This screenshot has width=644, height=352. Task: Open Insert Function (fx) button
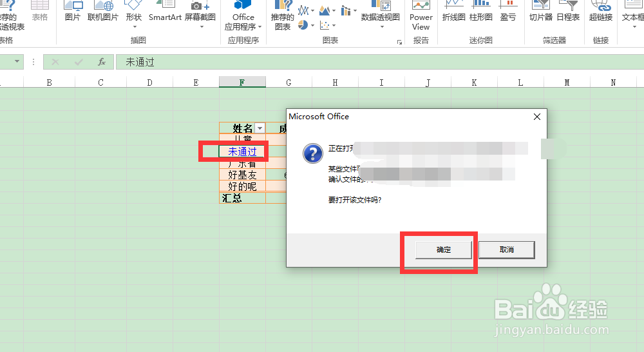tap(102, 62)
